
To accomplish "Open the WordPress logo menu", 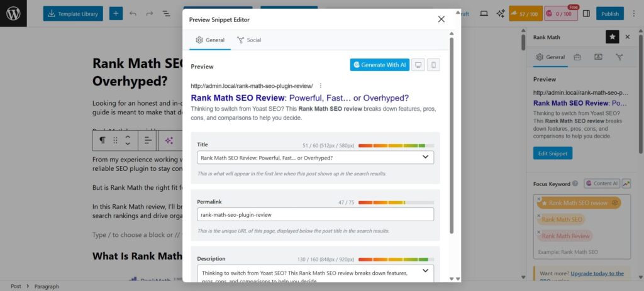I will [x=13, y=14].
